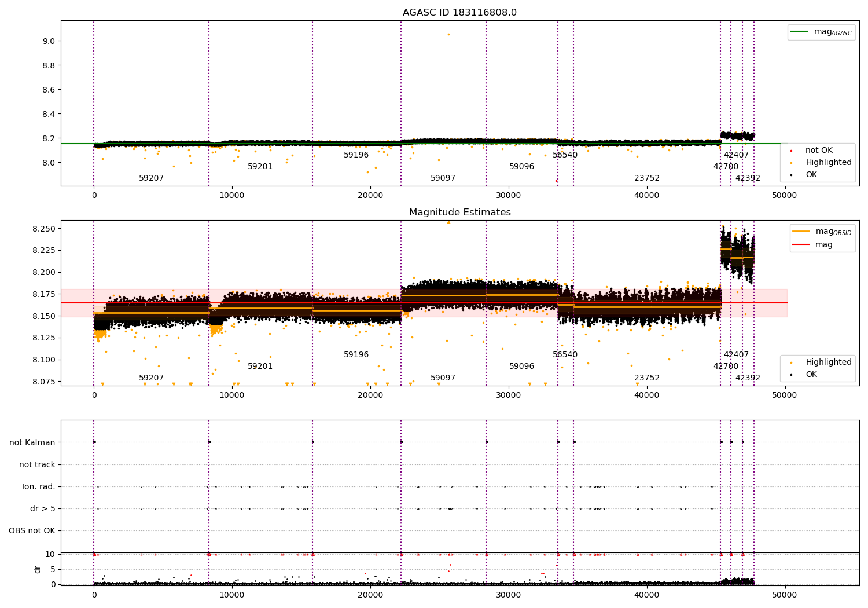Click the 'Magnitude Estimates' subplot title
The width and height of the screenshot is (868, 608).
point(460,213)
